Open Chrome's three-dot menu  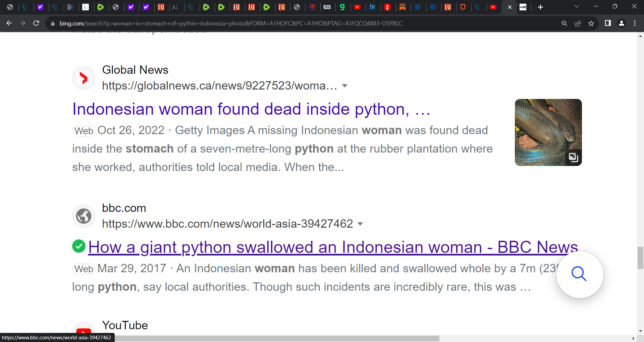point(635,23)
